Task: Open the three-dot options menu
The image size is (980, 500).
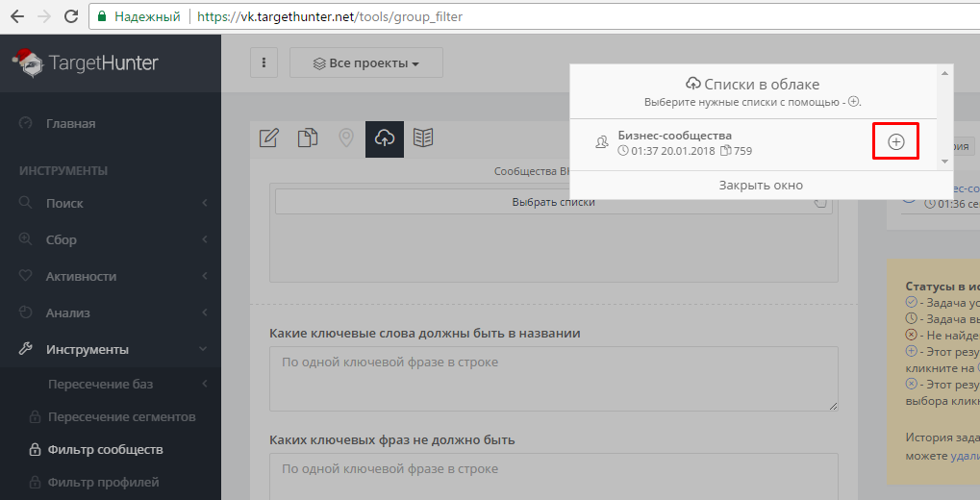Action: 264,63
